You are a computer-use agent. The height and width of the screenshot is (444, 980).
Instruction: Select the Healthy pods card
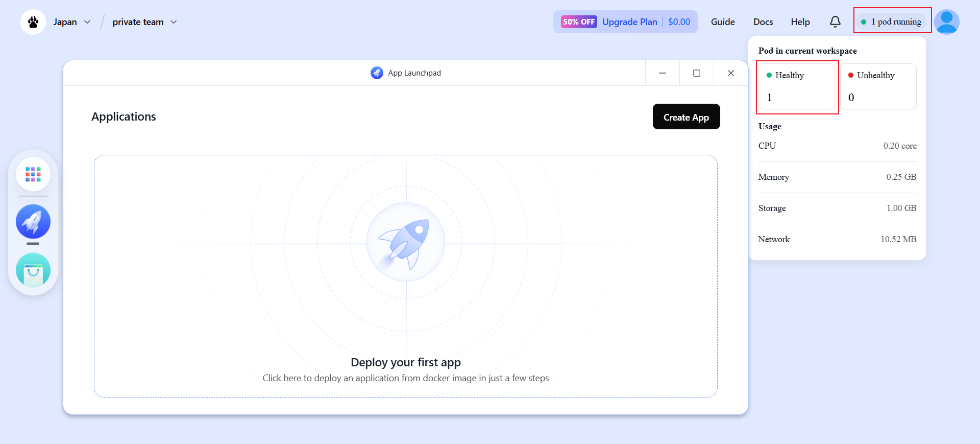tap(797, 86)
